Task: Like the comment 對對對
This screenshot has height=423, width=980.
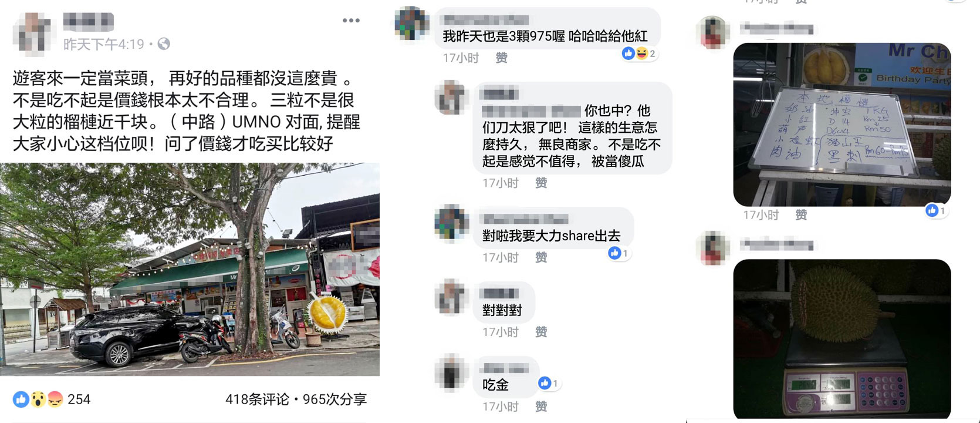Action: point(541,332)
